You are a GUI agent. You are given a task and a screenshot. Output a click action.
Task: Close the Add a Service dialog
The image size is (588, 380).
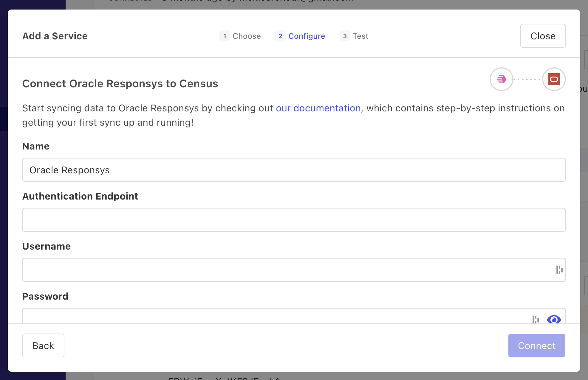[x=543, y=36]
